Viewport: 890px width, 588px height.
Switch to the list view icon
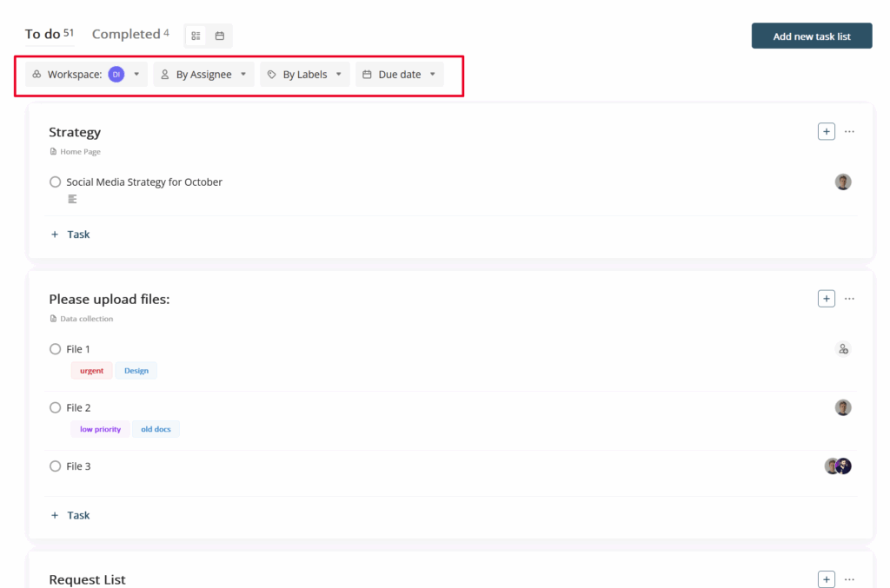pos(196,36)
